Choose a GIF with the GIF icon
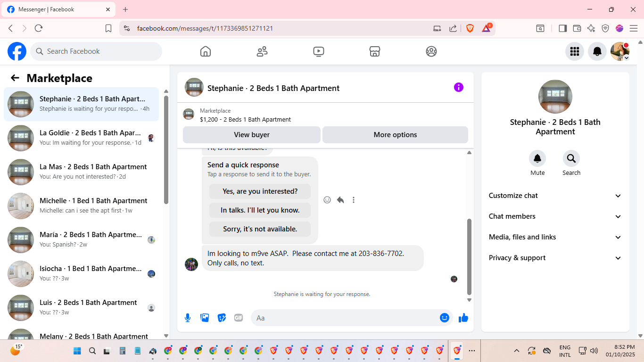This screenshot has height=362, width=644. [239, 318]
